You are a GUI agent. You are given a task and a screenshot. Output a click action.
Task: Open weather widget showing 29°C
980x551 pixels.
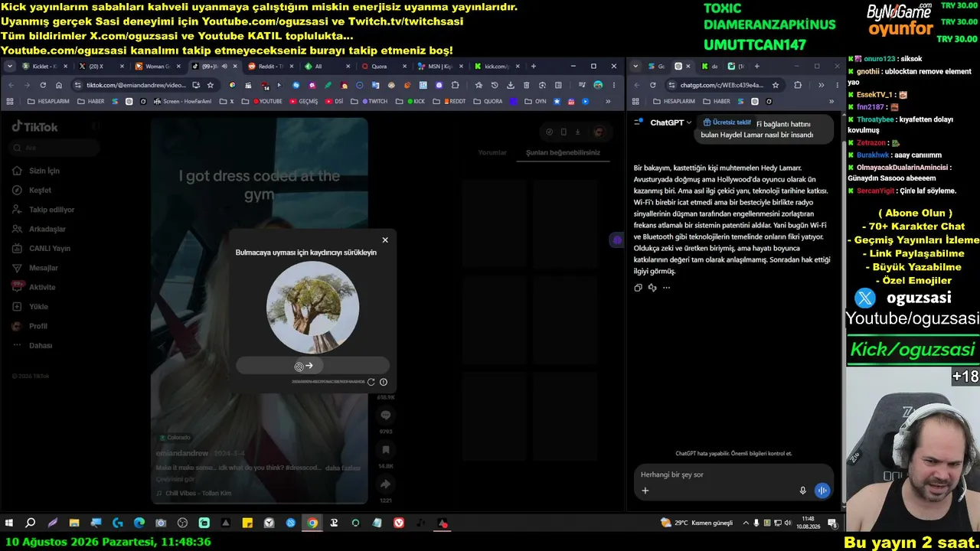[x=697, y=523]
